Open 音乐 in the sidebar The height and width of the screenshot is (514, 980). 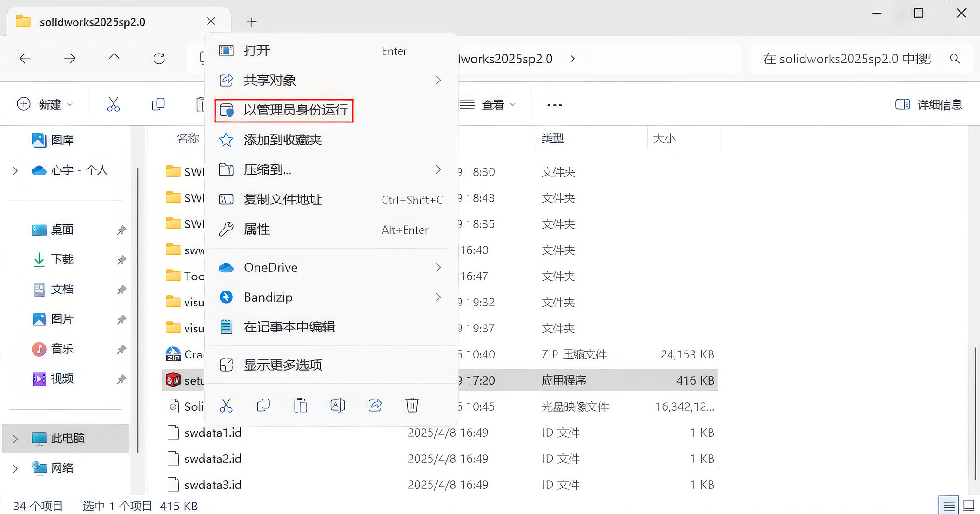(x=52, y=349)
